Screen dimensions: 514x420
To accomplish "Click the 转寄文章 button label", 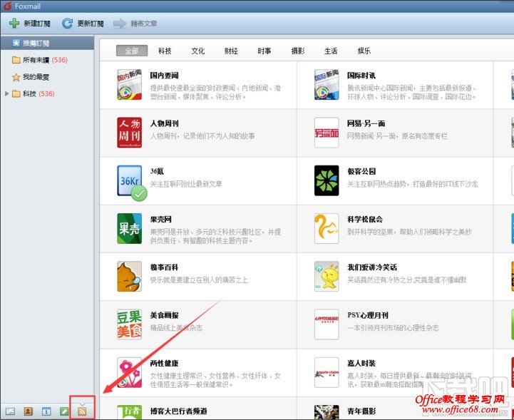I will click(144, 24).
